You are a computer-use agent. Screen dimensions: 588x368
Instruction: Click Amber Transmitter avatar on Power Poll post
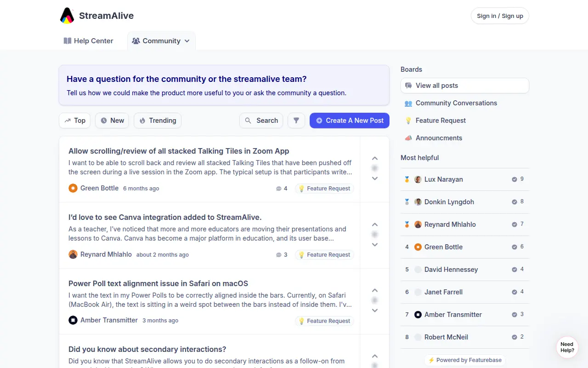[x=73, y=320]
